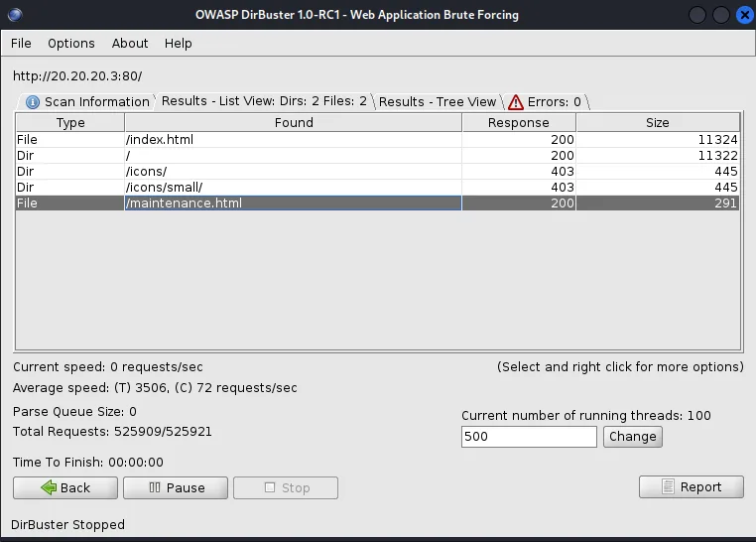Click the green back arrow icon

coord(49,487)
